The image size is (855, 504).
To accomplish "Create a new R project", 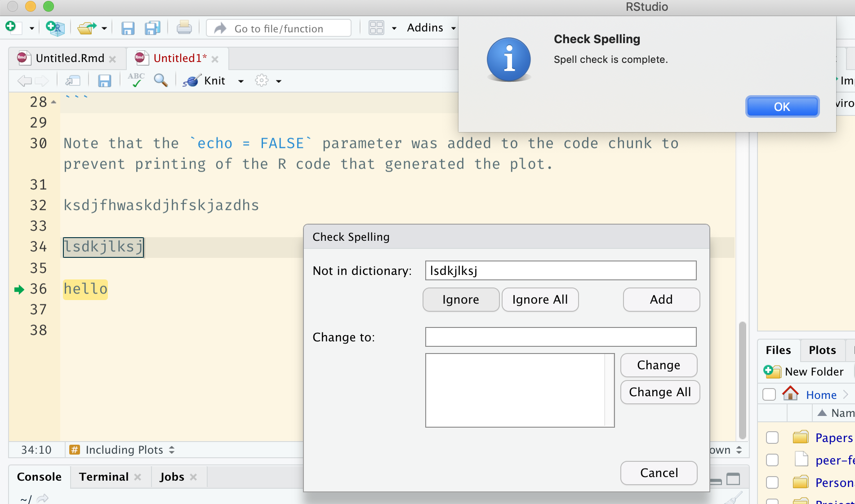I will tap(54, 28).
